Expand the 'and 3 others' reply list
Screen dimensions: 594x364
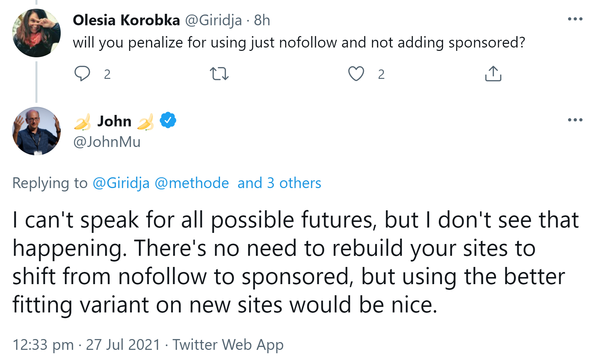[x=279, y=183]
